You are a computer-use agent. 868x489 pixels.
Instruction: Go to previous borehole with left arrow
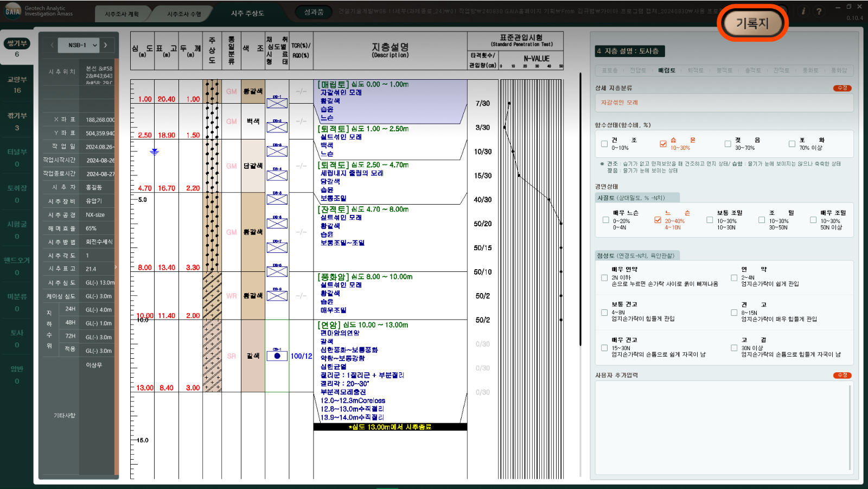click(x=52, y=45)
